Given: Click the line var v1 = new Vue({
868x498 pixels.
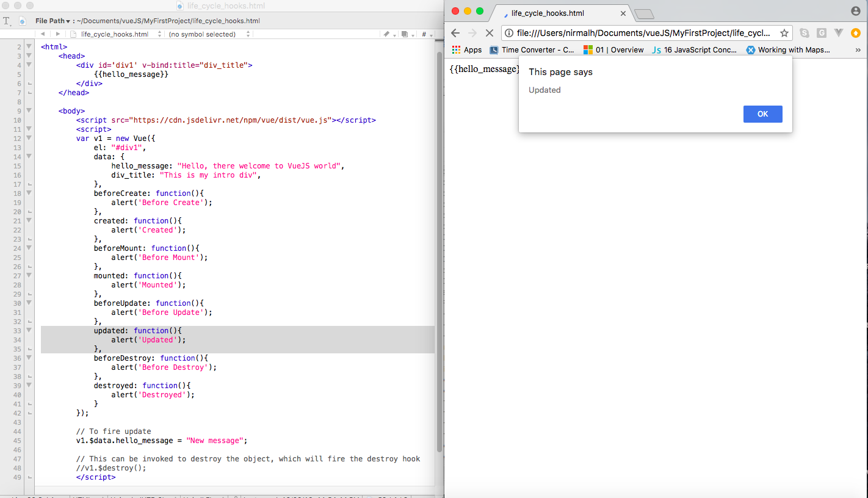Looking at the screenshot, I should [x=116, y=139].
